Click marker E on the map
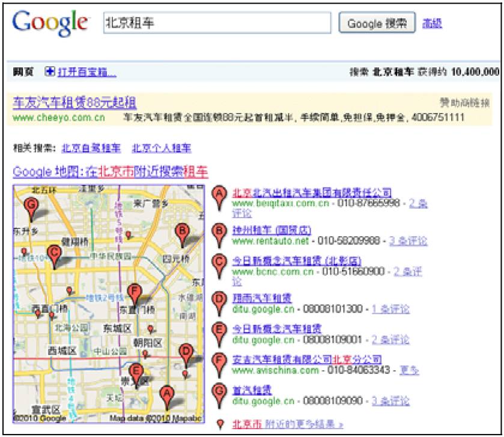504x437 pixels. tap(136, 375)
